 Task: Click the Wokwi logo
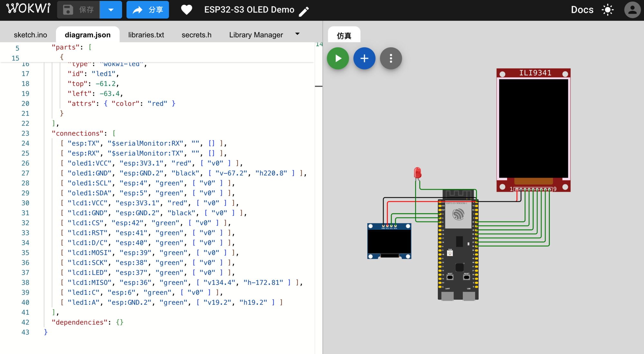tap(28, 9)
